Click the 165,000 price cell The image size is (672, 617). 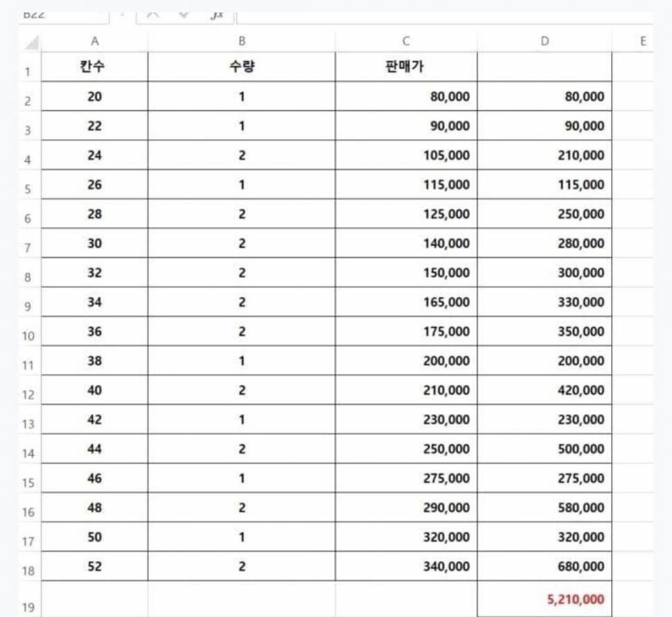[406, 302]
